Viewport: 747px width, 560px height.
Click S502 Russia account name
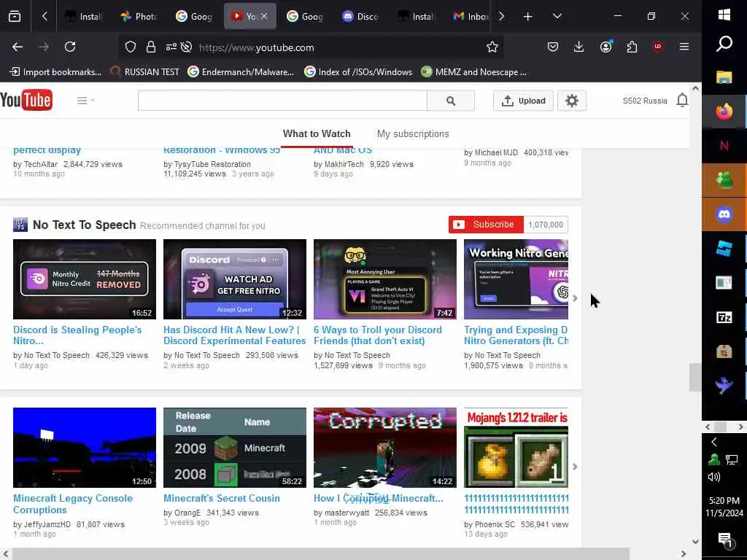[645, 101]
